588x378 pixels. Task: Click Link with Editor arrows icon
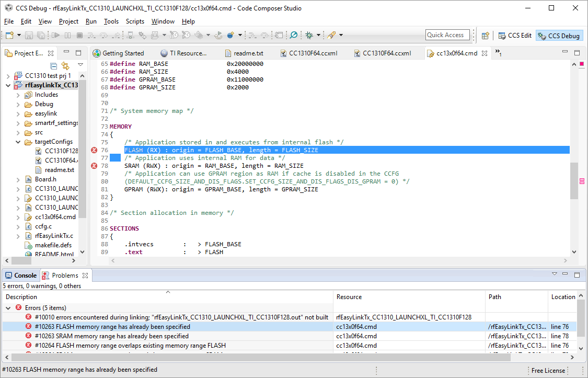click(x=65, y=65)
